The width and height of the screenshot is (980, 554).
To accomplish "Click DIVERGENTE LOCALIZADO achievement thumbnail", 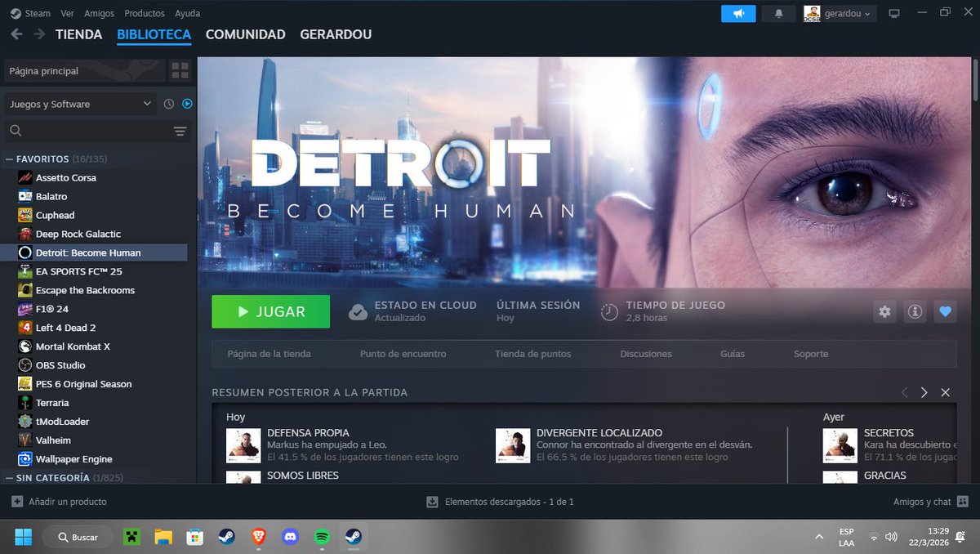I will click(513, 445).
